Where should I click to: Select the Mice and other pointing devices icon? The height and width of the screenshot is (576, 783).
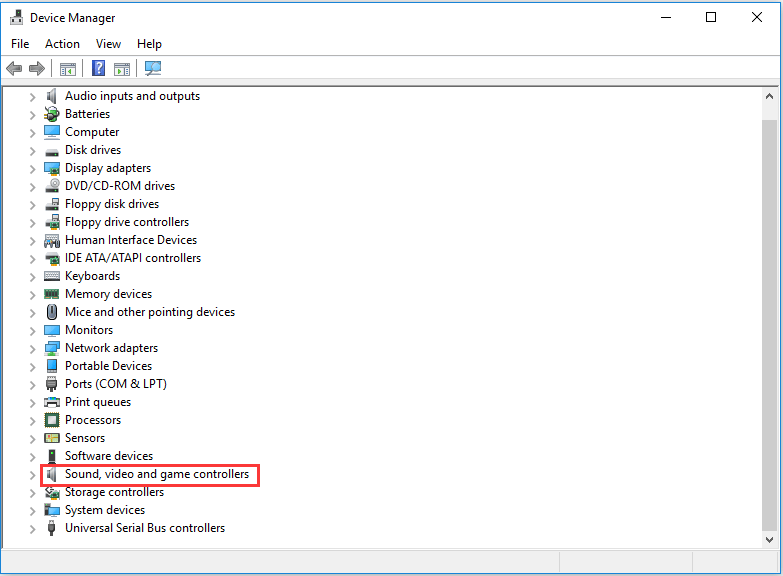click(51, 312)
